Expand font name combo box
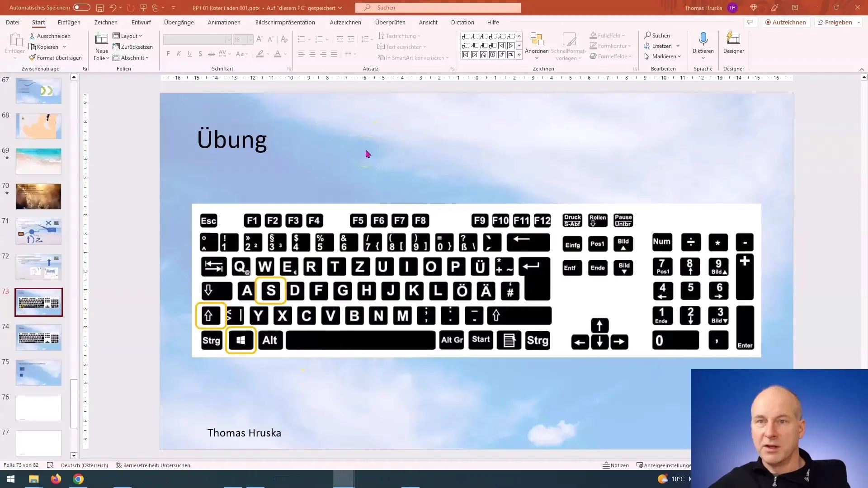Image resolution: width=868 pixels, height=488 pixels. pyautogui.click(x=229, y=40)
